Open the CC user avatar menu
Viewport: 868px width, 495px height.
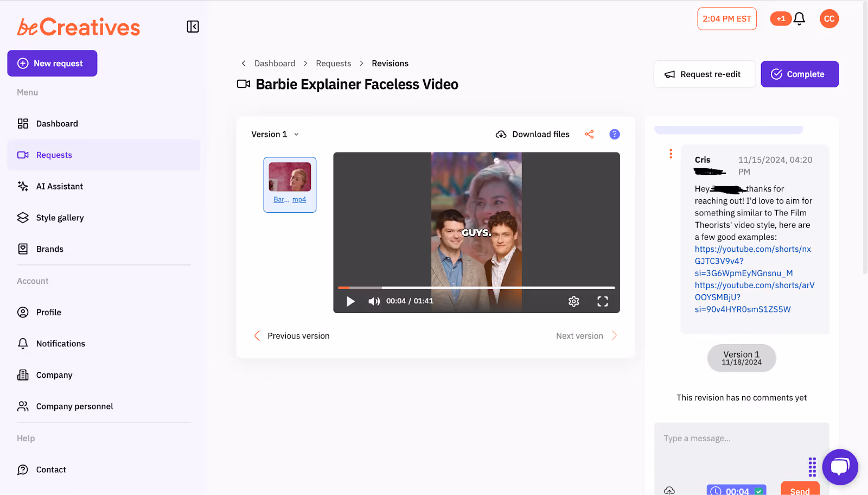[x=829, y=18]
